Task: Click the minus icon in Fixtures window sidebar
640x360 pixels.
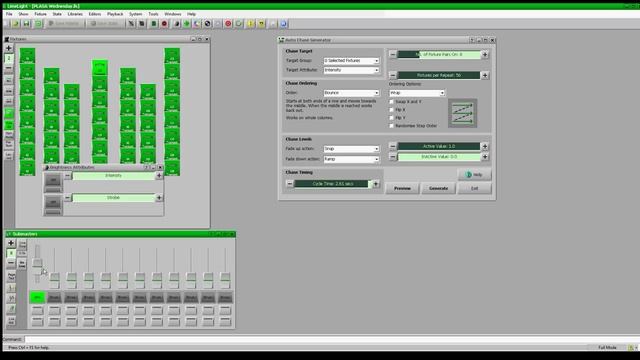Action: [x=9, y=69]
